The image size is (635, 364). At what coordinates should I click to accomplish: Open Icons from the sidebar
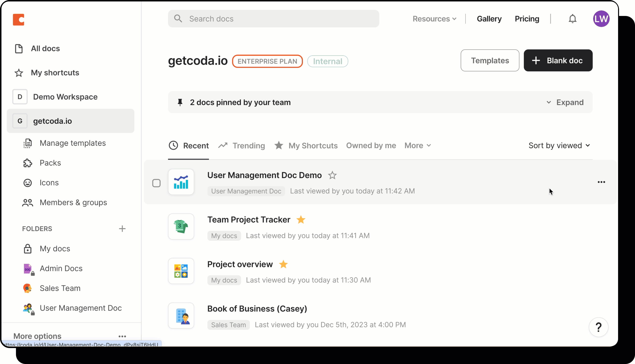pyautogui.click(x=49, y=182)
